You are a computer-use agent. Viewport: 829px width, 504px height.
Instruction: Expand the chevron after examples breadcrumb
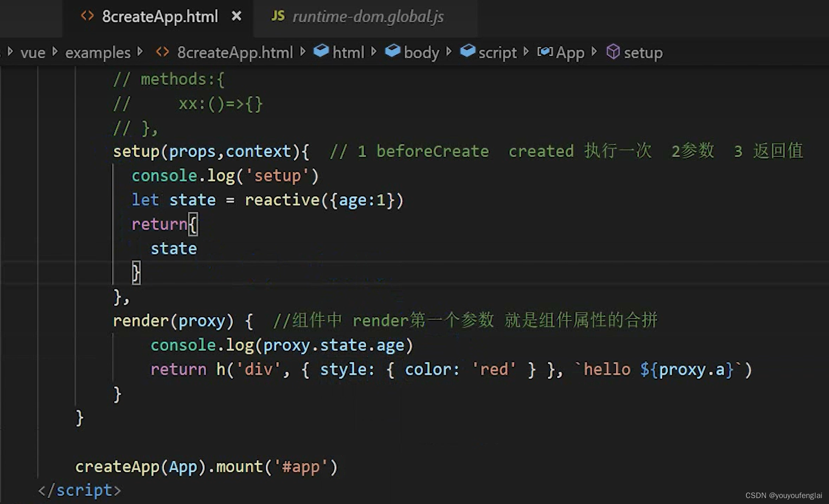pyautogui.click(x=141, y=52)
